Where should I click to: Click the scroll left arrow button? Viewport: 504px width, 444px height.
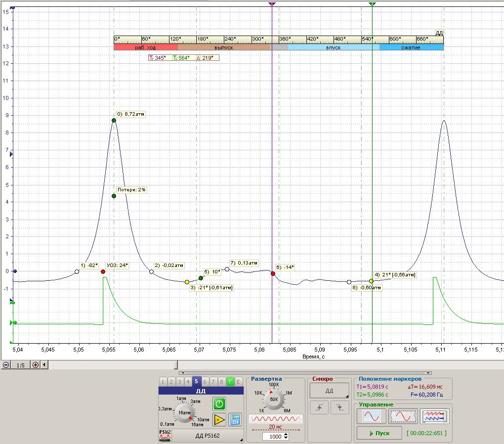(x=44, y=365)
